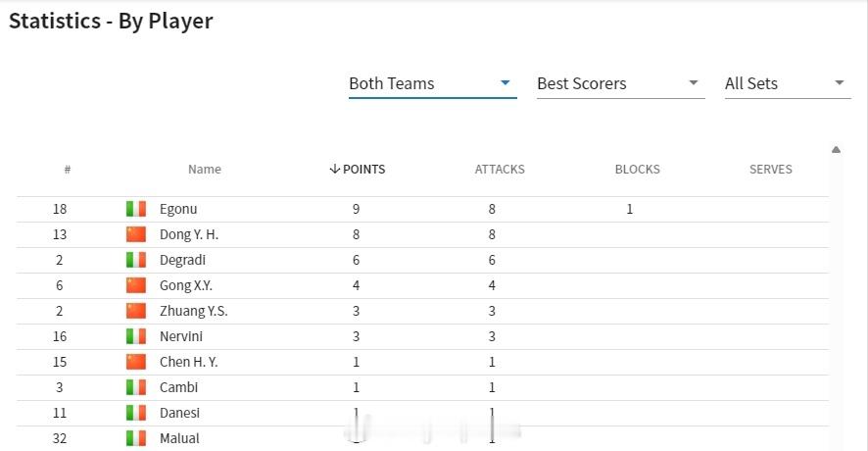Screen dimensions: 868x451
Task: Open the Both Teams dropdown
Action: (x=432, y=83)
